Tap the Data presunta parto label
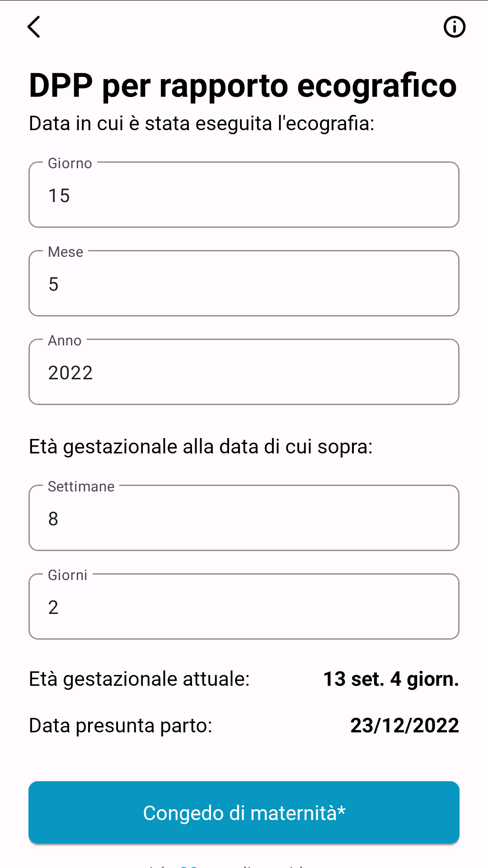The image size is (488, 868). (x=121, y=726)
